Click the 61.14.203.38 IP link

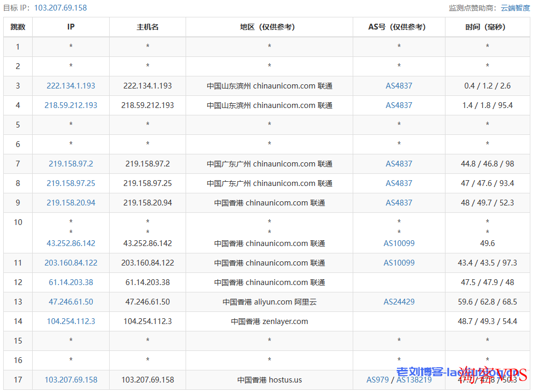(x=71, y=282)
